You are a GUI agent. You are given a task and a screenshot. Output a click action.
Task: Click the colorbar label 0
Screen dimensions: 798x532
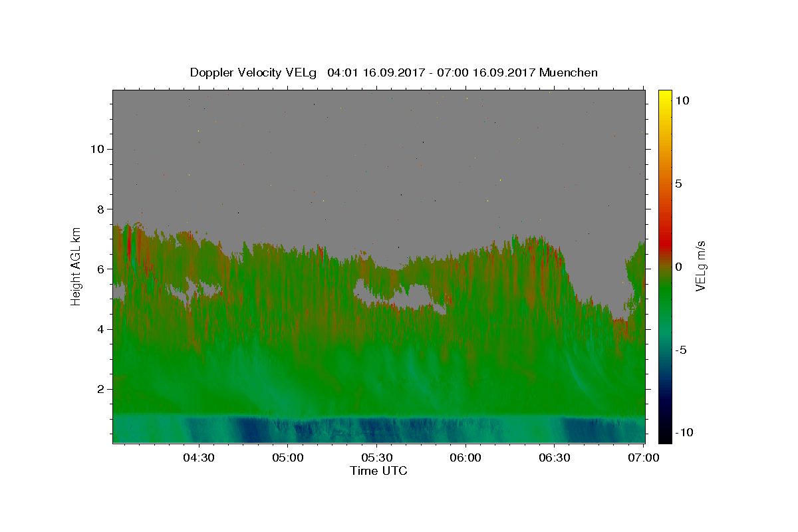pyautogui.click(x=679, y=267)
